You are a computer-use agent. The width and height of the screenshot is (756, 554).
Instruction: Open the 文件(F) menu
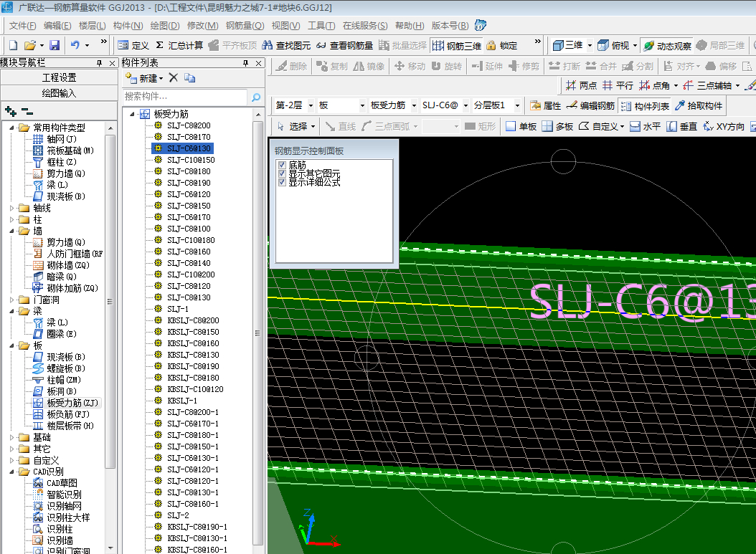(x=22, y=26)
